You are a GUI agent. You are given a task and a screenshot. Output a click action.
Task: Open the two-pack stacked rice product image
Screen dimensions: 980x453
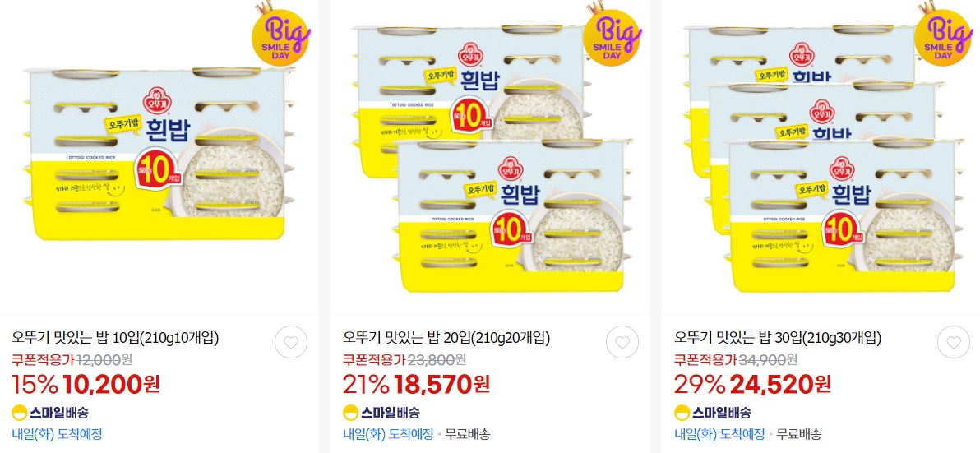tap(491, 159)
